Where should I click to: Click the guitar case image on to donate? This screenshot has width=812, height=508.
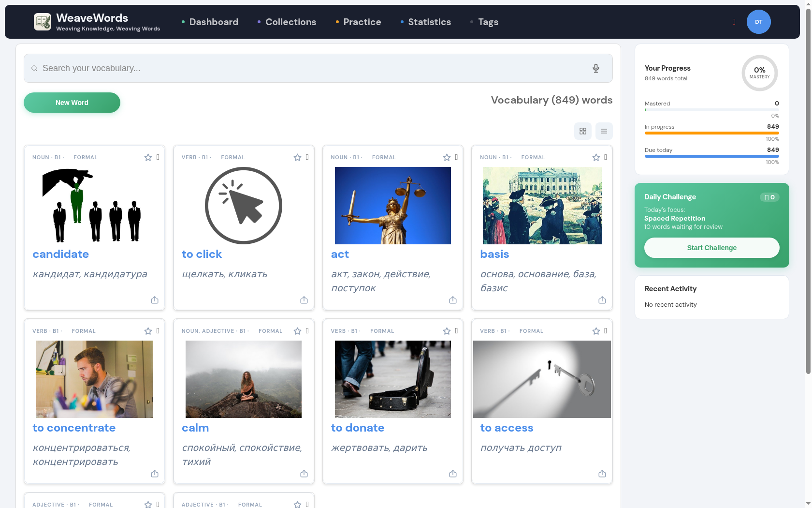click(393, 379)
